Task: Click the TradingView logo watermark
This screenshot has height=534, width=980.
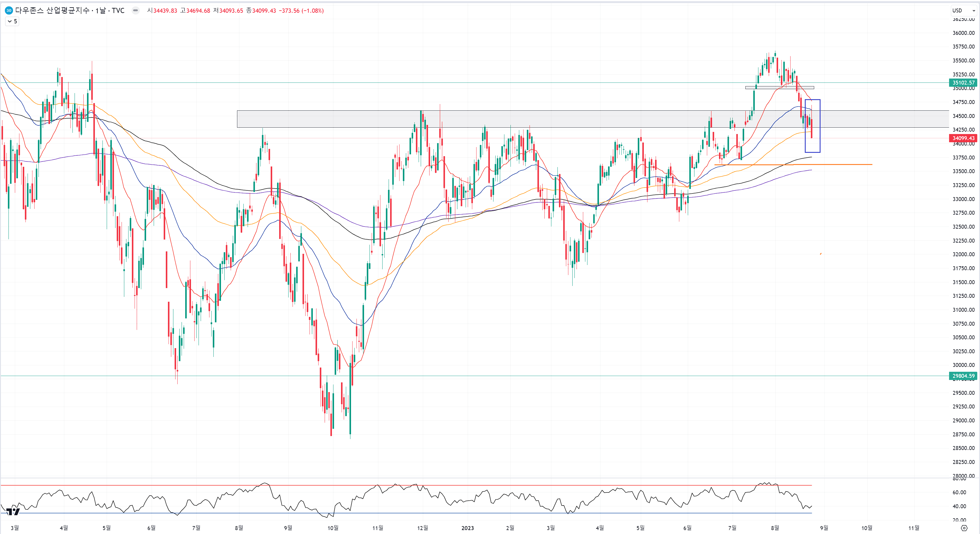Action: 13,511
